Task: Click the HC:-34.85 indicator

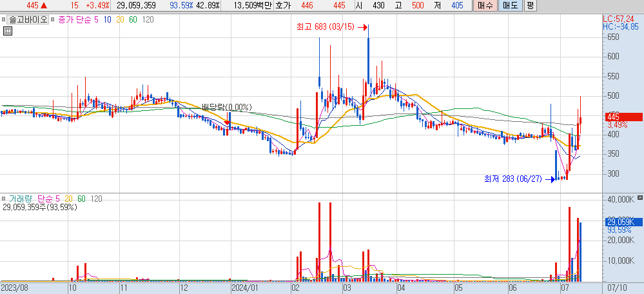Action: click(622, 26)
